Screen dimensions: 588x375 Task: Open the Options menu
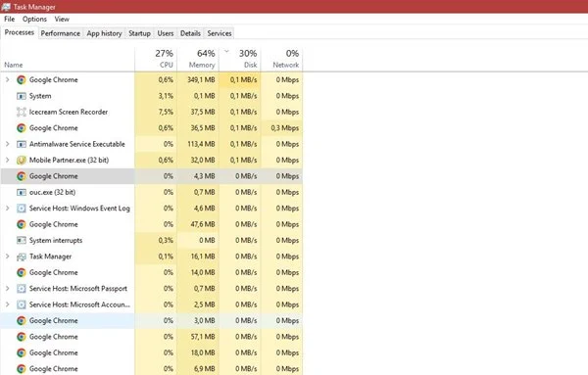34,20
